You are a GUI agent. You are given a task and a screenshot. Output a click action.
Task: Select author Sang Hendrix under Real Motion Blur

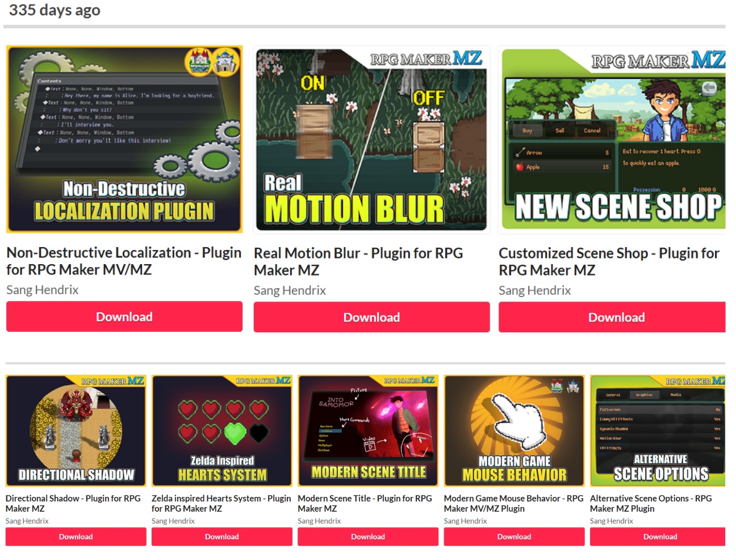tap(290, 290)
